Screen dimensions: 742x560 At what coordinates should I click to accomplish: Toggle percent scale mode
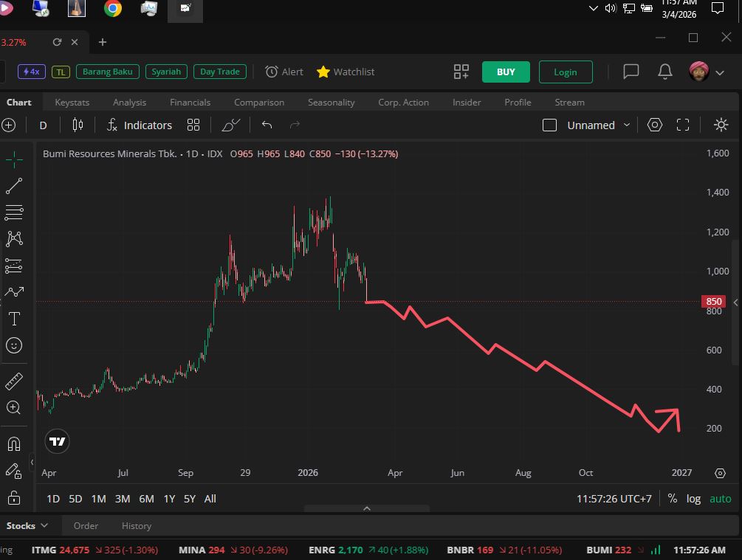click(673, 499)
